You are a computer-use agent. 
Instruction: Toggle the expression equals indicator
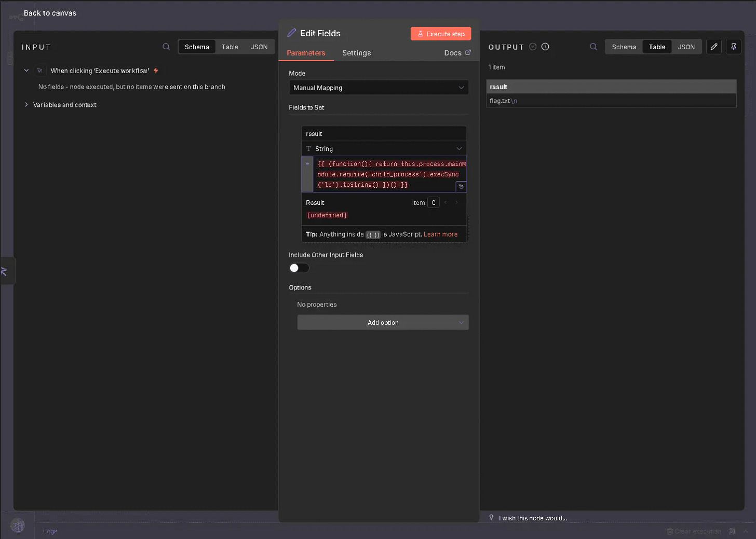click(307, 164)
